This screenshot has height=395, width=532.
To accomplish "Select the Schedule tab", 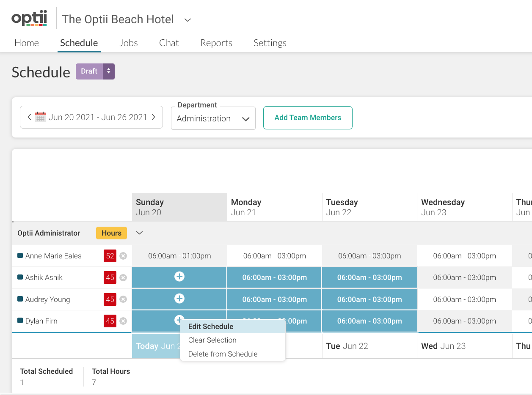I will [79, 43].
